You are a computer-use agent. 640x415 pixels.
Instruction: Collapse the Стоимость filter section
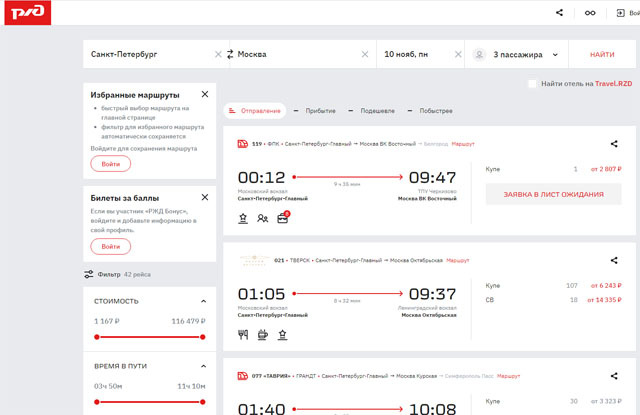tap(204, 301)
